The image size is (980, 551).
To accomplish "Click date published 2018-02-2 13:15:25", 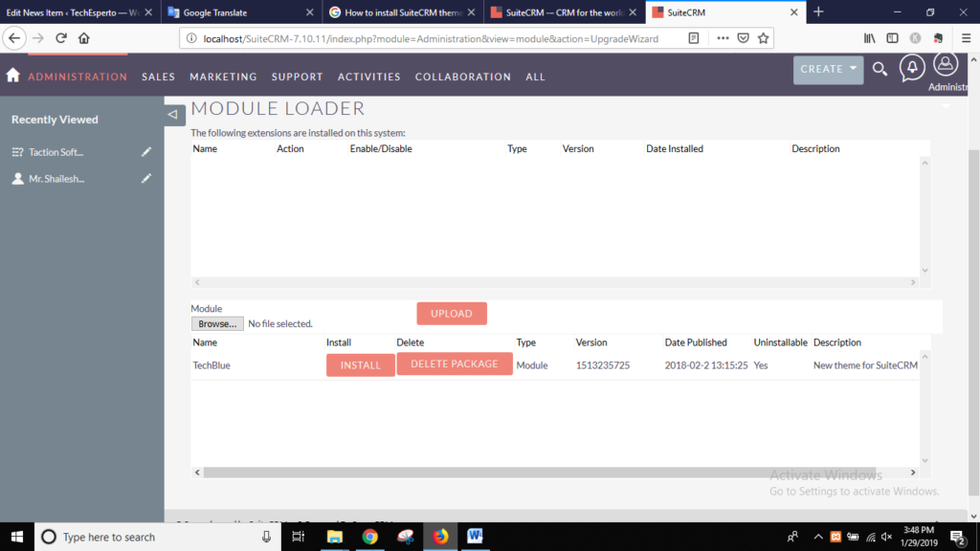I will tap(705, 365).
